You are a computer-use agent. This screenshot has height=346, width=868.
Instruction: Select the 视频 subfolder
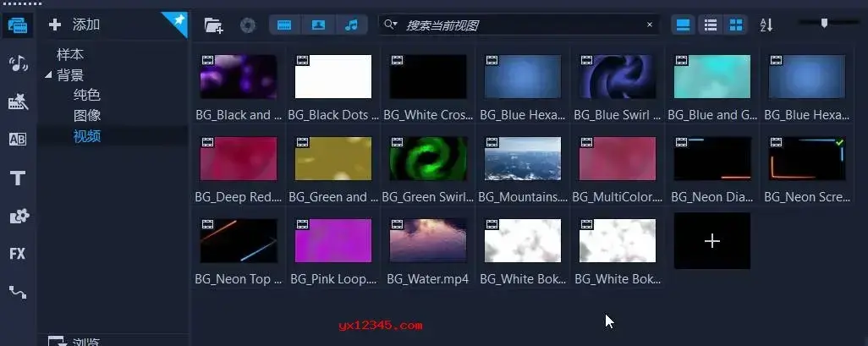pos(87,135)
